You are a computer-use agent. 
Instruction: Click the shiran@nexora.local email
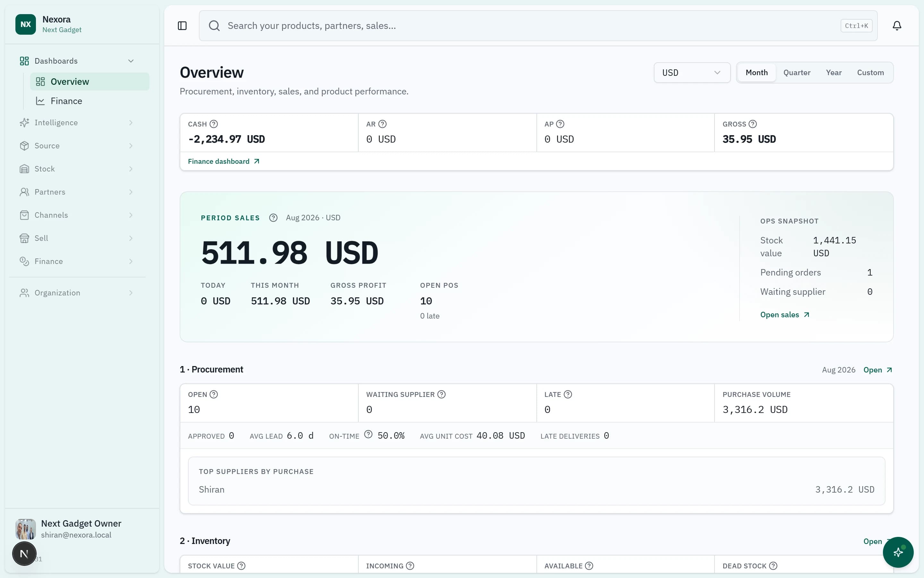click(76, 535)
